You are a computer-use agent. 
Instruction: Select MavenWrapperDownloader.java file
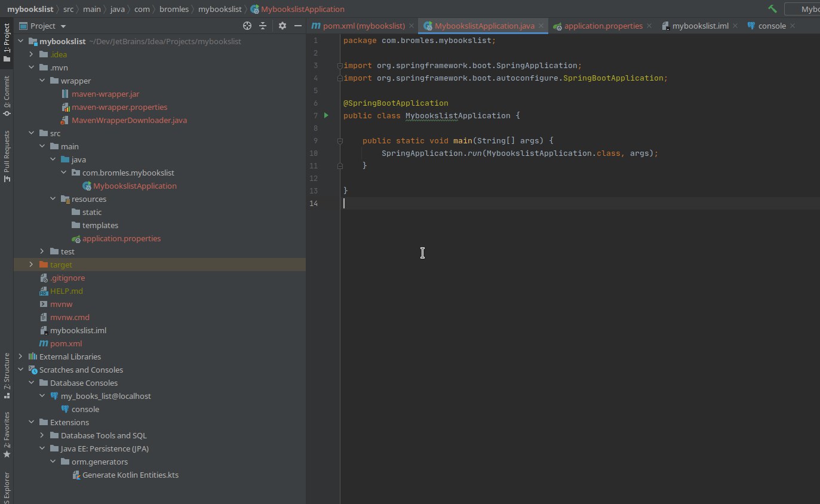129,120
